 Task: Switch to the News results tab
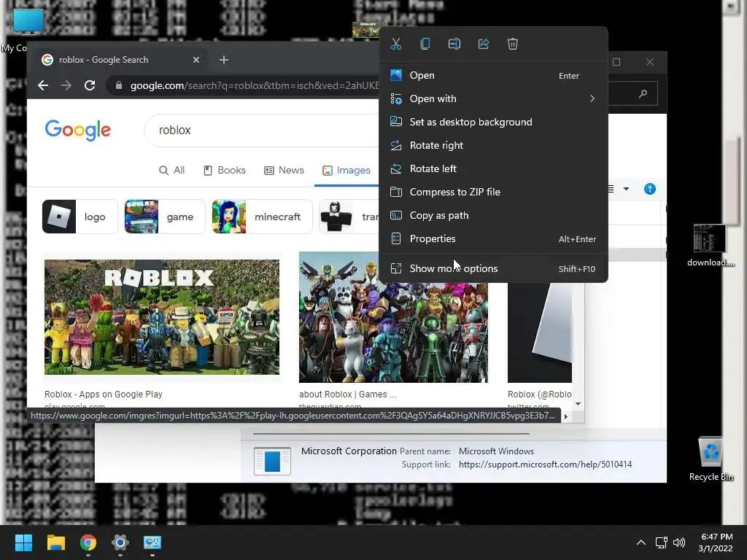[x=284, y=171]
